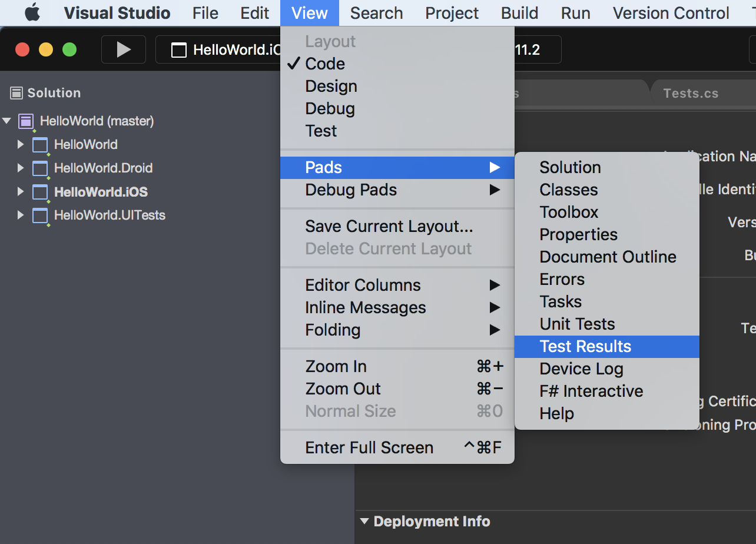Click the HelloWorld.UITests project icon
756x544 pixels.
click(x=40, y=215)
